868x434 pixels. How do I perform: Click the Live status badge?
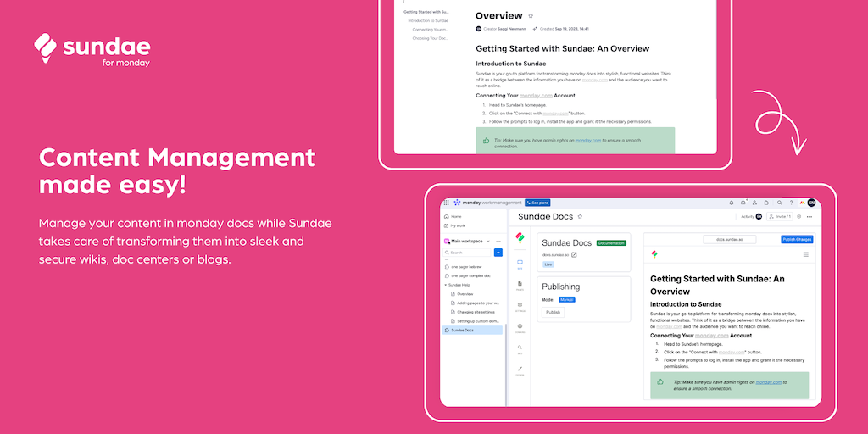point(548,264)
